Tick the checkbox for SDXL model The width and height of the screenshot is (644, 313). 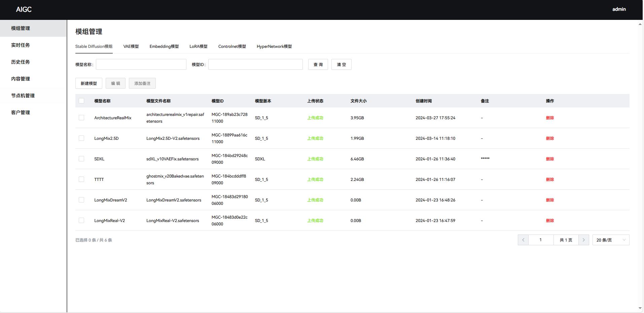pyautogui.click(x=81, y=159)
